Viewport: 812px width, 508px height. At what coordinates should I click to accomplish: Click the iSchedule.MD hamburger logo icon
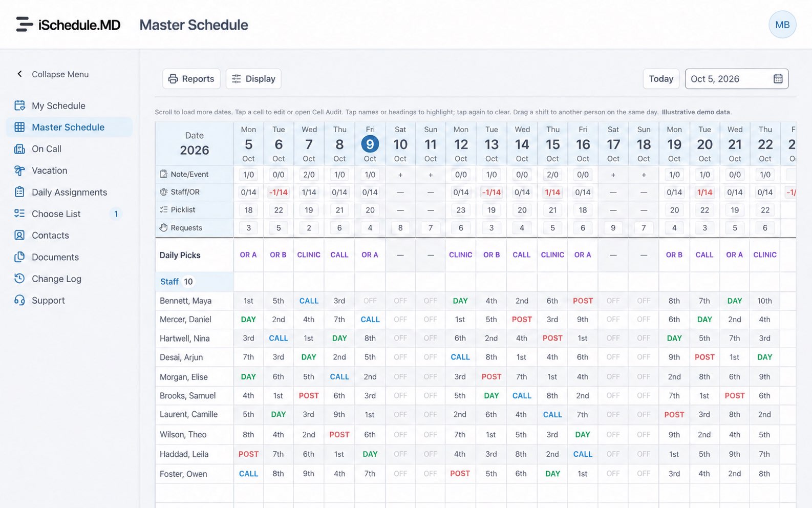24,25
